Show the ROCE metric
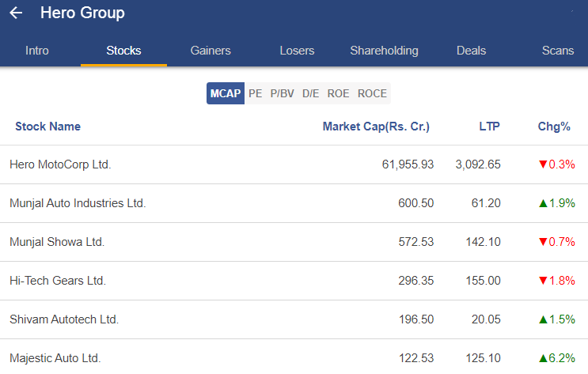Screen dimensions: 588x374 pos(372,93)
